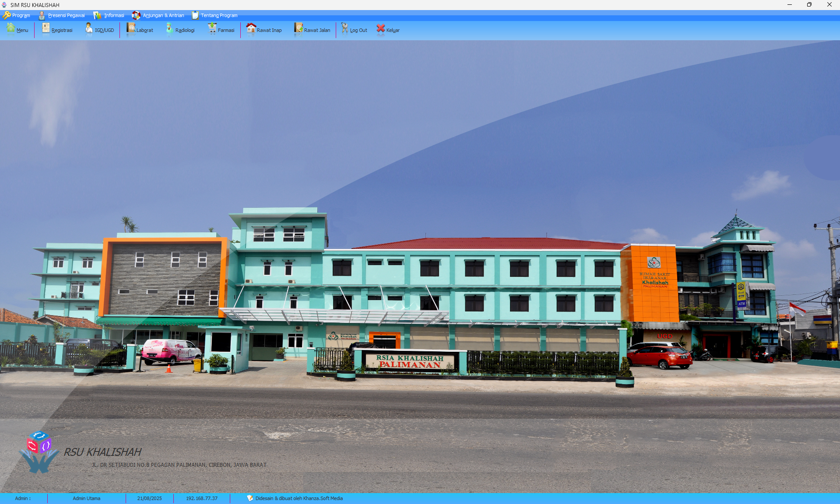The image size is (840, 504).
Task: Open the Farmasi cart icon
Action: coord(212,28)
